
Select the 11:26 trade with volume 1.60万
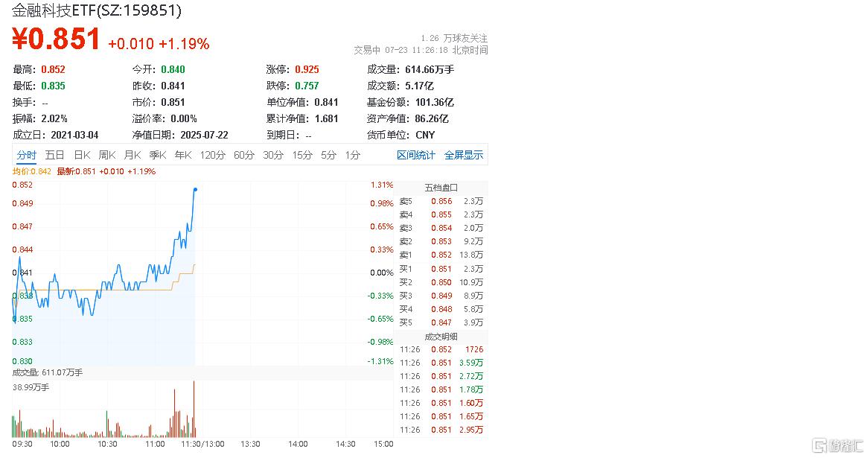(441, 403)
